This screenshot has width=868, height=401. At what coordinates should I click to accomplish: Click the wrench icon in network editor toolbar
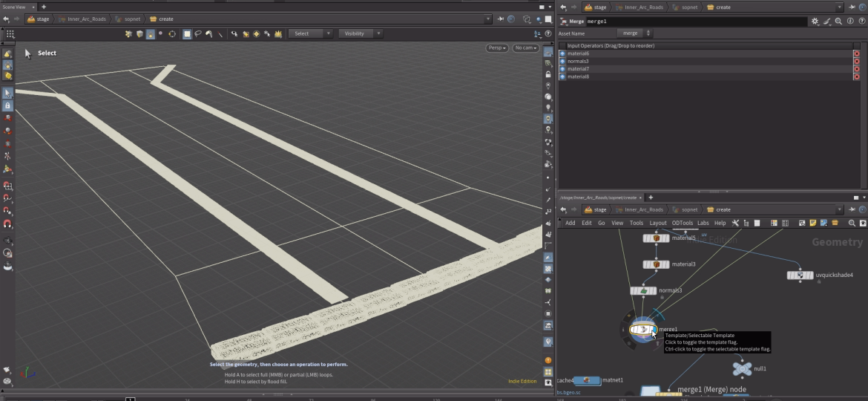point(735,223)
